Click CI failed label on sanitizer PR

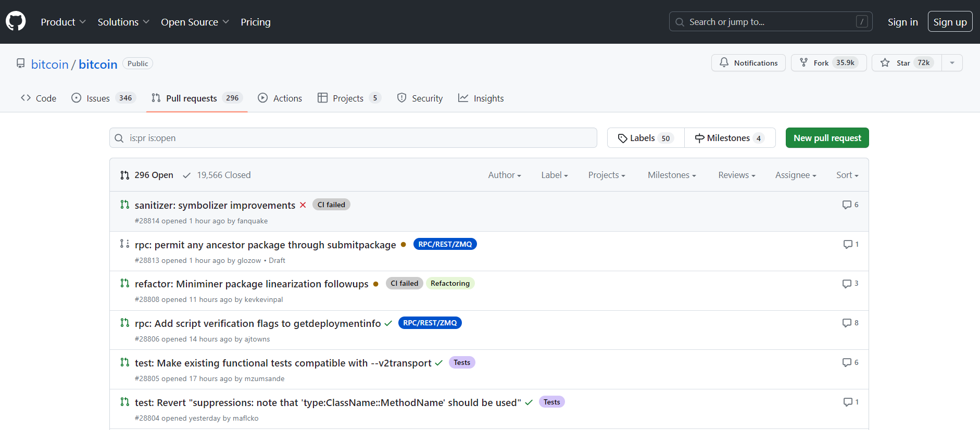click(331, 205)
